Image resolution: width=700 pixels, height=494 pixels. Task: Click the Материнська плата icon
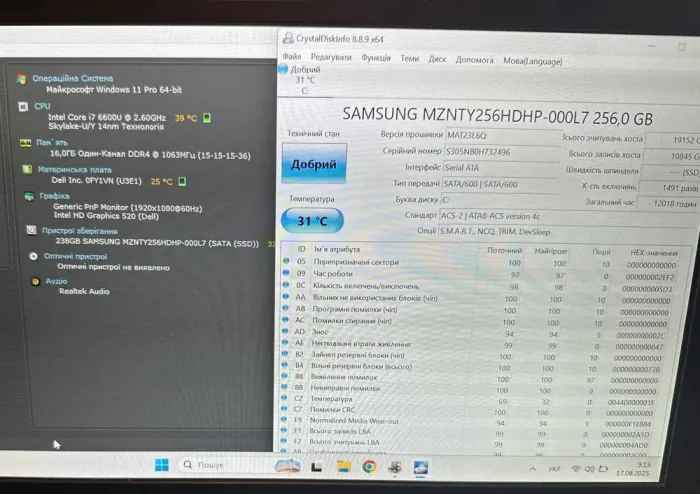[x=23, y=169]
